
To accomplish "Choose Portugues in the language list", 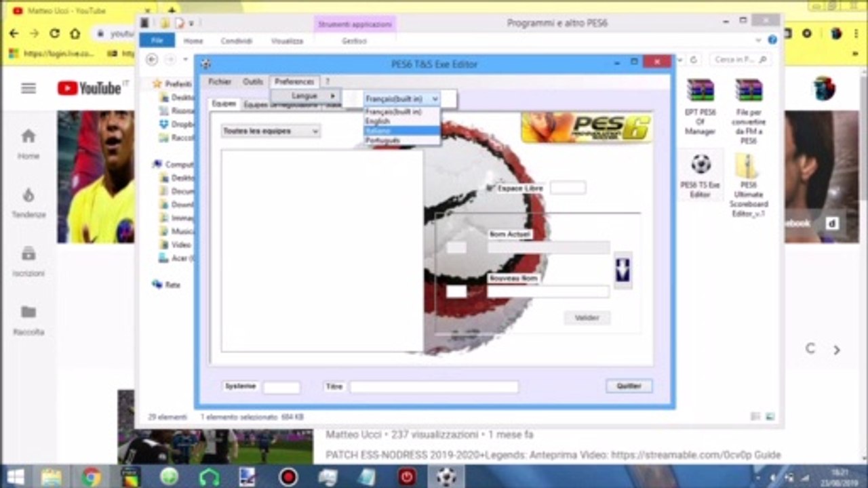I will coord(402,140).
